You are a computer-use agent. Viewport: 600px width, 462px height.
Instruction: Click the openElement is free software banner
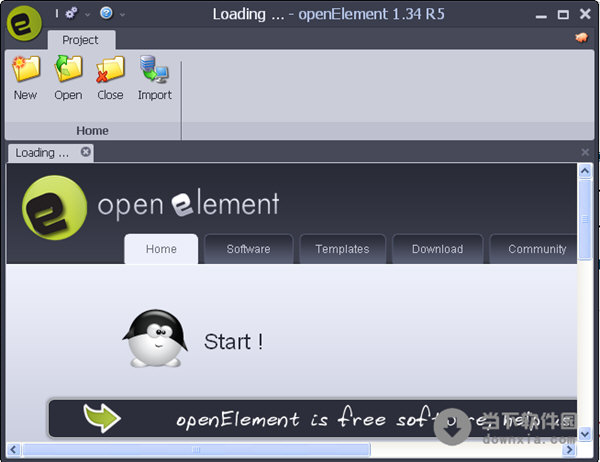click(x=313, y=419)
